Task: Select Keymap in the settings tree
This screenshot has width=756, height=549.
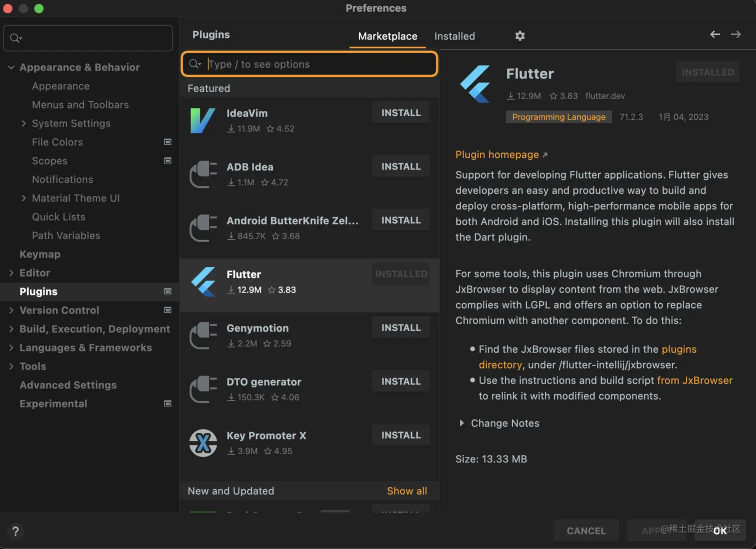Action: point(40,254)
